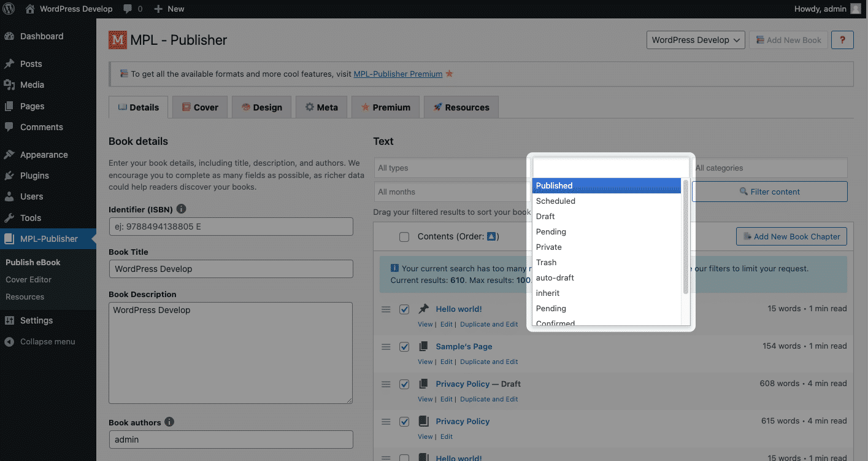Click Edit under Privacy Policy — Draft
This screenshot has height=461, width=868.
(447, 399)
